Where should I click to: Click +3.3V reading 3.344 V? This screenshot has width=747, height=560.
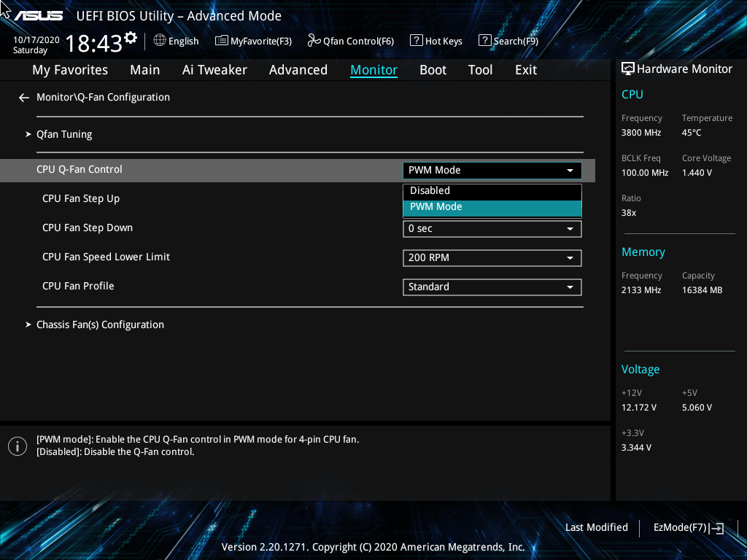click(636, 448)
